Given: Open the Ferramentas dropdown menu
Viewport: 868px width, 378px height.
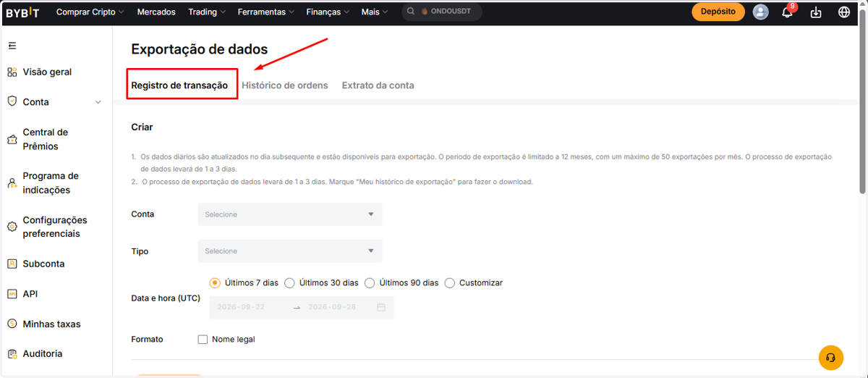Looking at the screenshot, I should point(265,12).
